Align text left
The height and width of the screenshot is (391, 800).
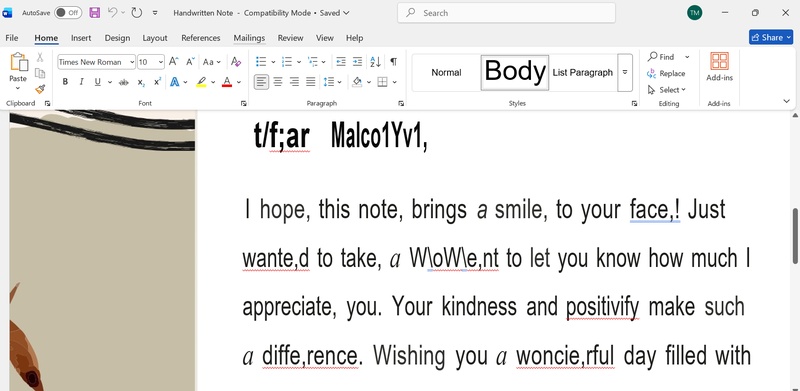pyautogui.click(x=261, y=82)
